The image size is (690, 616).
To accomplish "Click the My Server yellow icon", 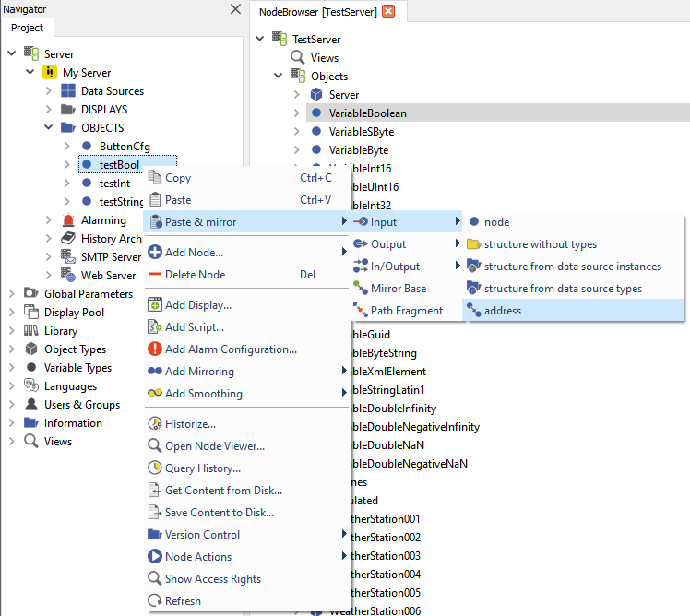I will tap(50, 72).
